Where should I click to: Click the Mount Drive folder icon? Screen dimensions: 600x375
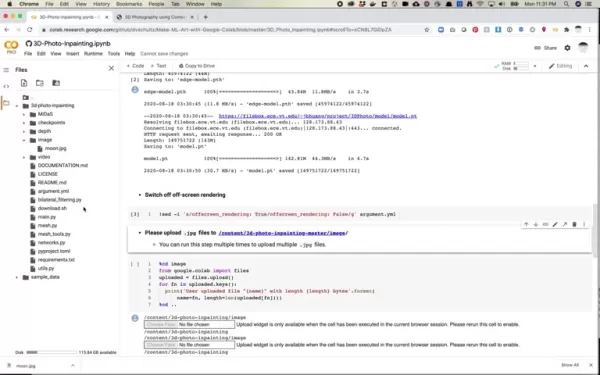click(x=56, y=83)
